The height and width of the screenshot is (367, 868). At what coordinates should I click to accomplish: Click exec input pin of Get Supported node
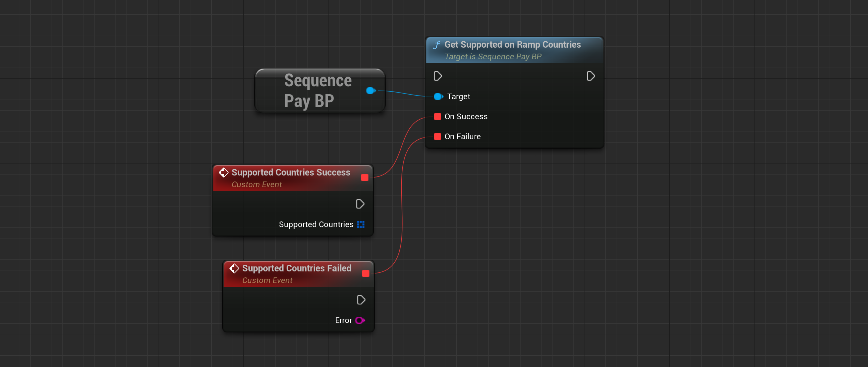(x=438, y=76)
